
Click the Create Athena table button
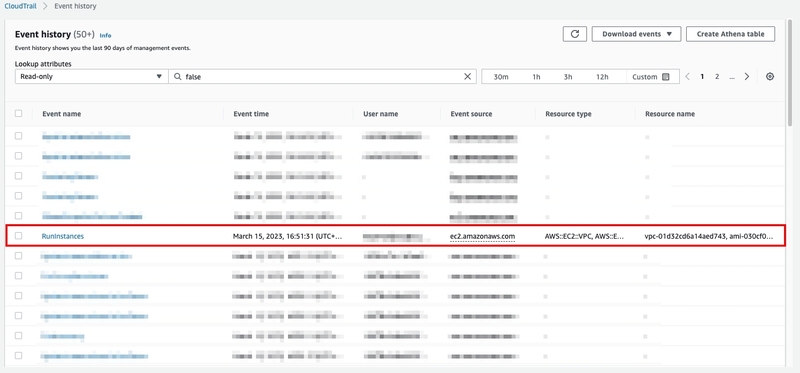[731, 34]
